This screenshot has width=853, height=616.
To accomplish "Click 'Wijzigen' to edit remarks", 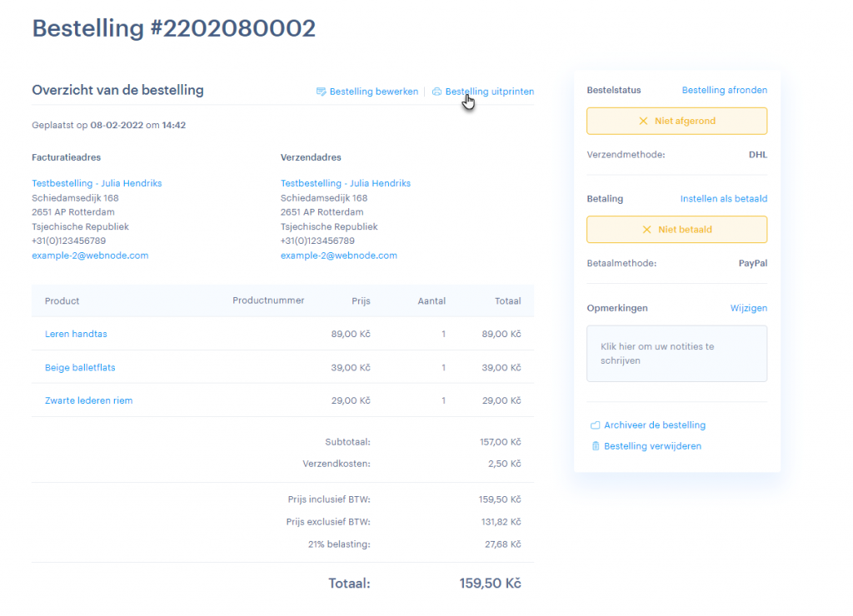I will 748,308.
